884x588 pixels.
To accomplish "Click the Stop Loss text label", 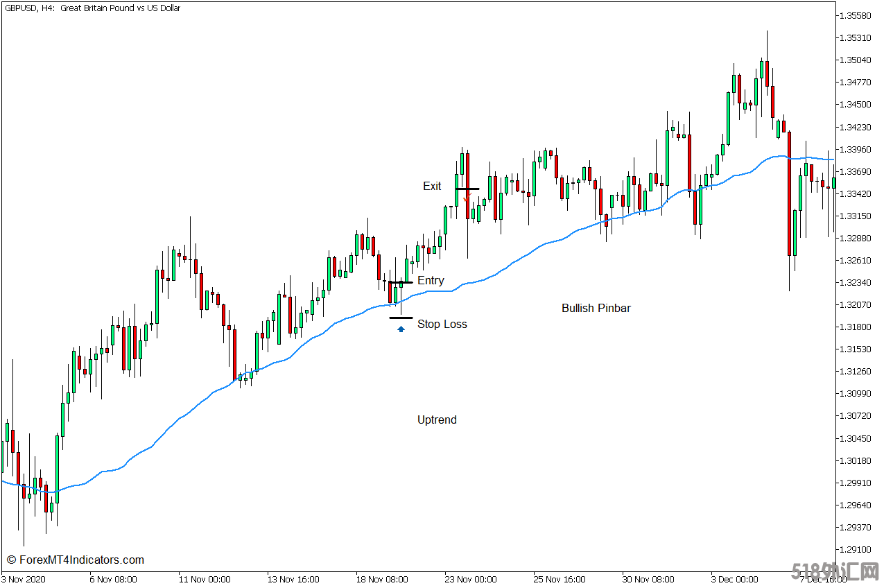I will 442,325.
